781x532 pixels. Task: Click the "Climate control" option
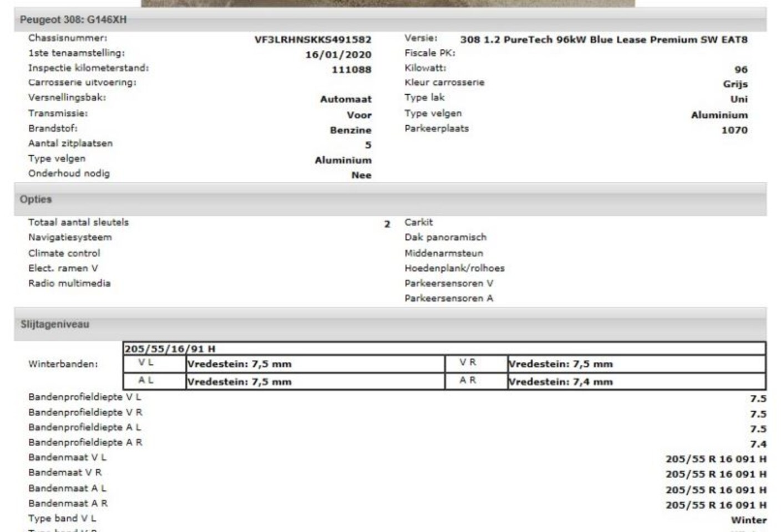coord(64,253)
